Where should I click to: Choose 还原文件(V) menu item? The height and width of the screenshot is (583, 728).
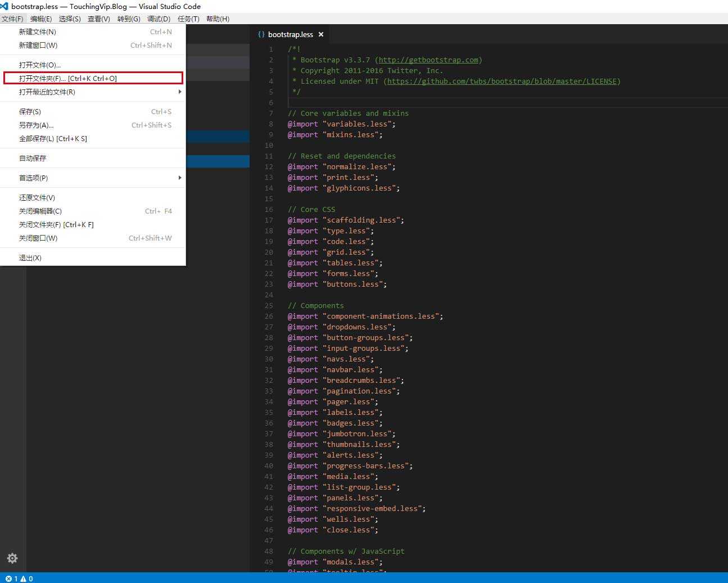tap(93, 198)
